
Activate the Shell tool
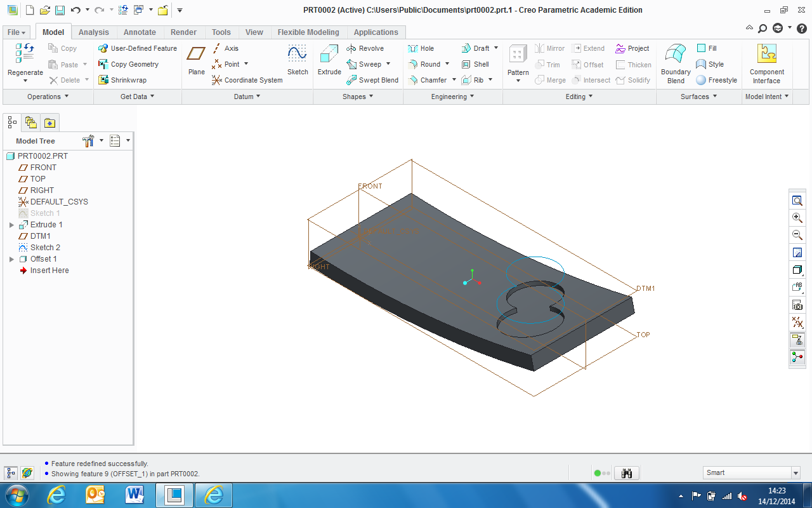click(x=475, y=64)
